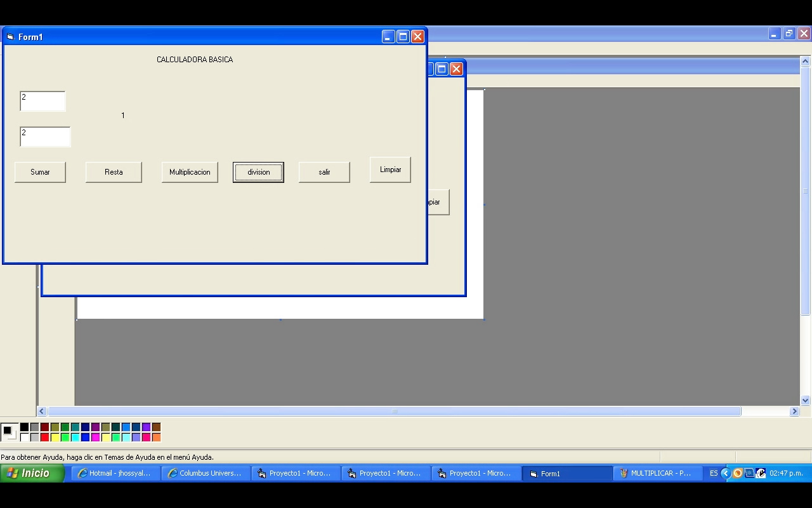Screen dimensions: 812x508
Task: Select the red swatch in Paint's palette
Action: point(44,436)
